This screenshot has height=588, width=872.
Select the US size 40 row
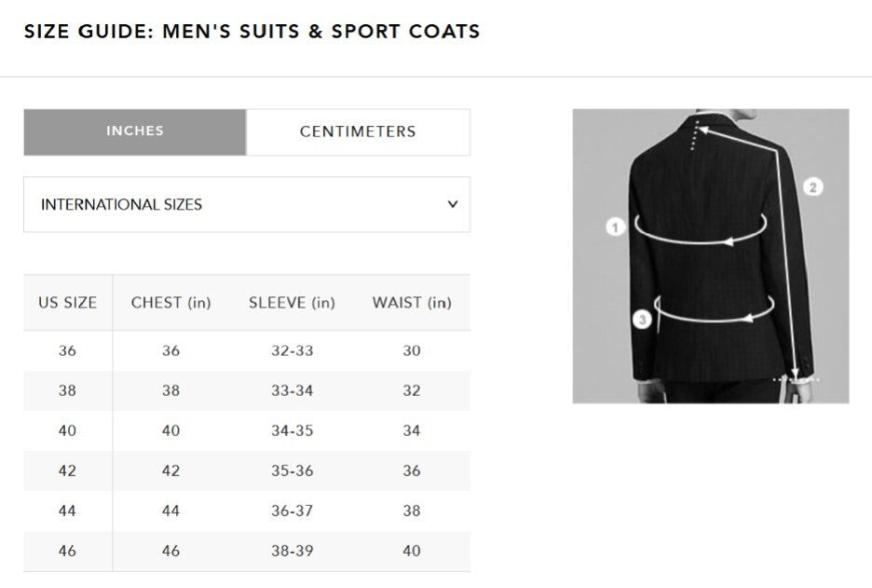point(67,431)
